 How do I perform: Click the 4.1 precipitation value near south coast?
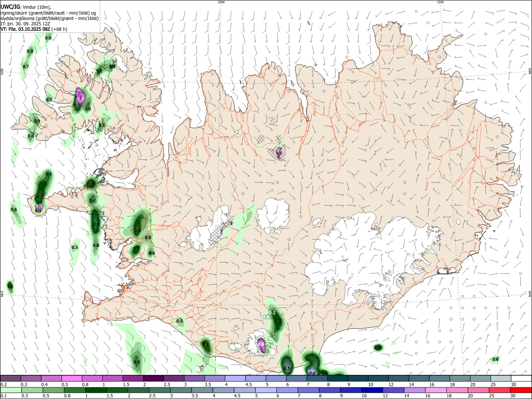tap(286, 368)
